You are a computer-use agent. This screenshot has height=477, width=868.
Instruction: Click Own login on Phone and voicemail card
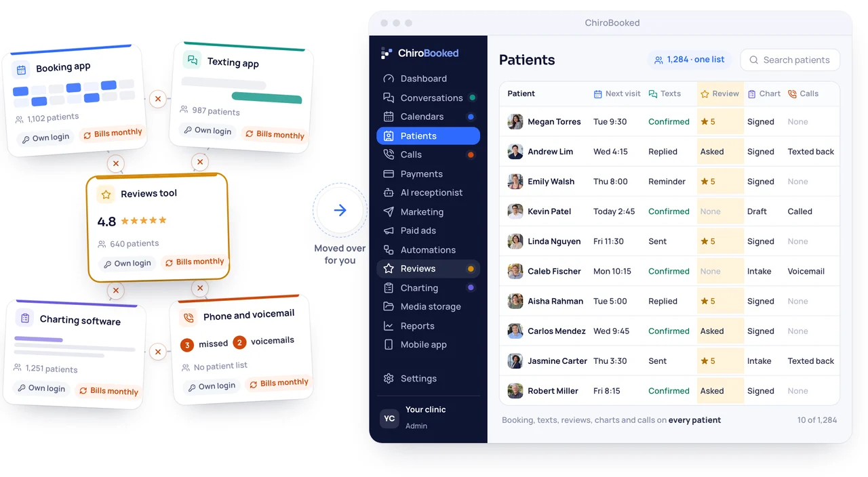(x=212, y=386)
